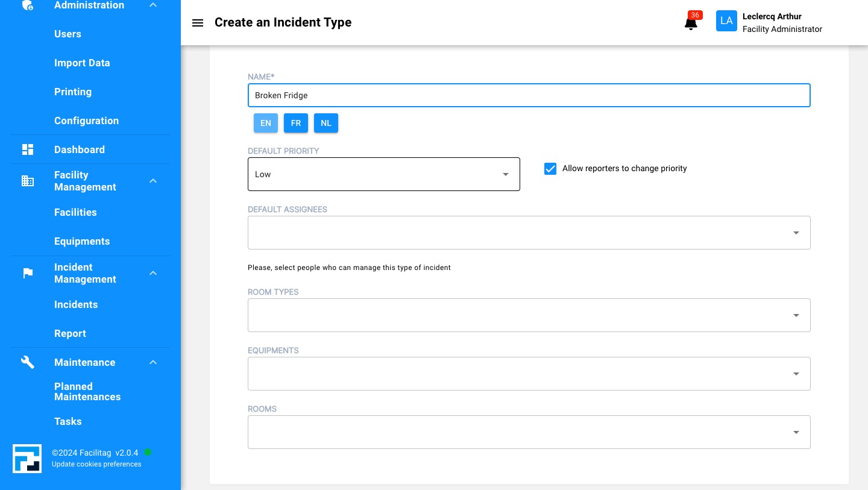Image resolution: width=868 pixels, height=490 pixels.
Task: Open the Planned Maintenances menu item
Action: [x=87, y=392]
